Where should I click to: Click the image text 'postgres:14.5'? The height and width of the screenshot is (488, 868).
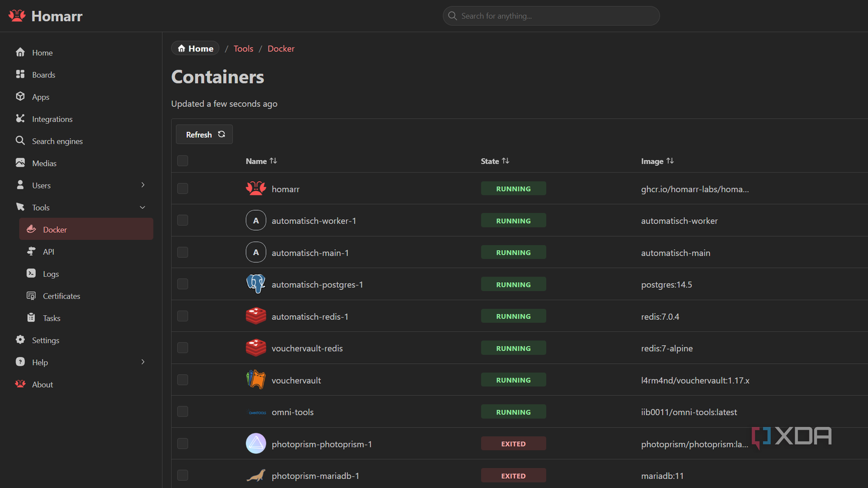click(x=667, y=284)
